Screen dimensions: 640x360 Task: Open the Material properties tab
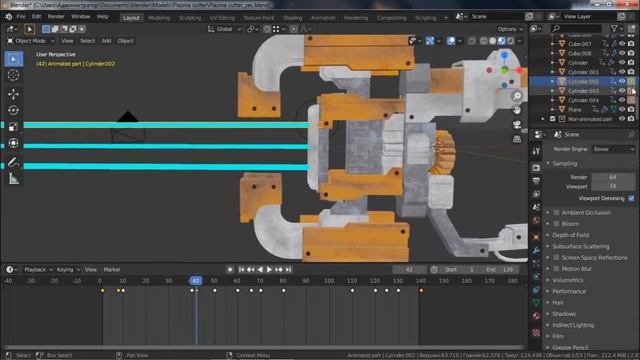536,316
